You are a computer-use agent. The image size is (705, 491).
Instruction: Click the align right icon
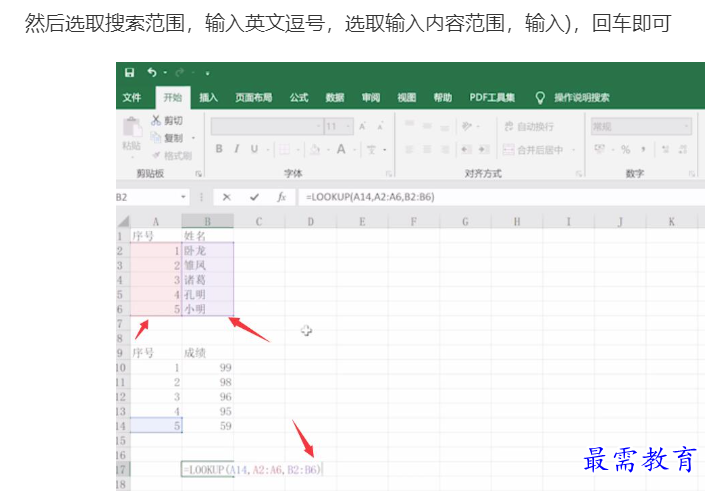(x=445, y=149)
